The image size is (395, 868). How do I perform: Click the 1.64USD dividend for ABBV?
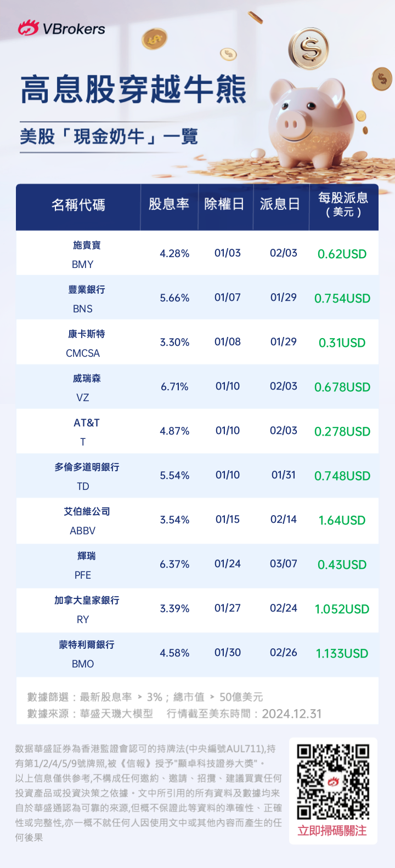342,521
